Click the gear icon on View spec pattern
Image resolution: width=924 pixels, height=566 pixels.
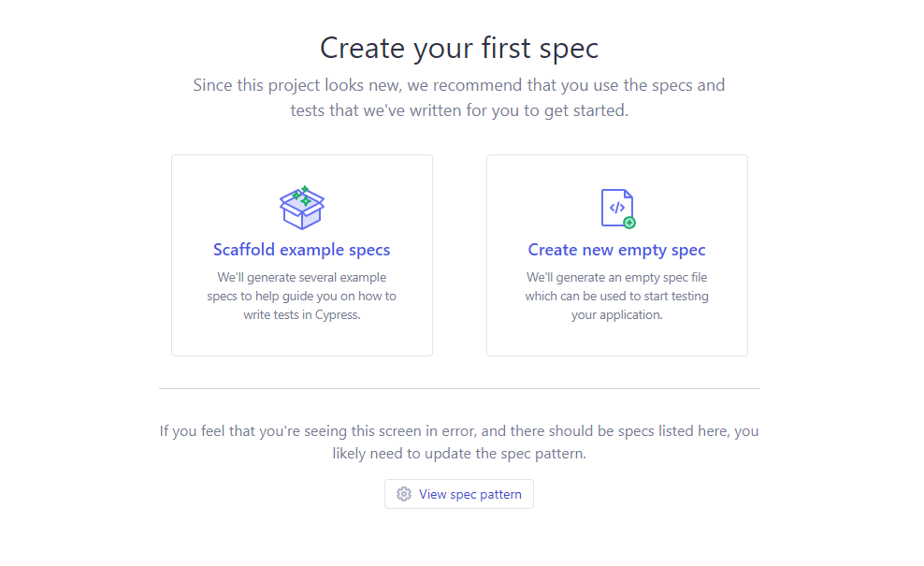pyautogui.click(x=404, y=494)
